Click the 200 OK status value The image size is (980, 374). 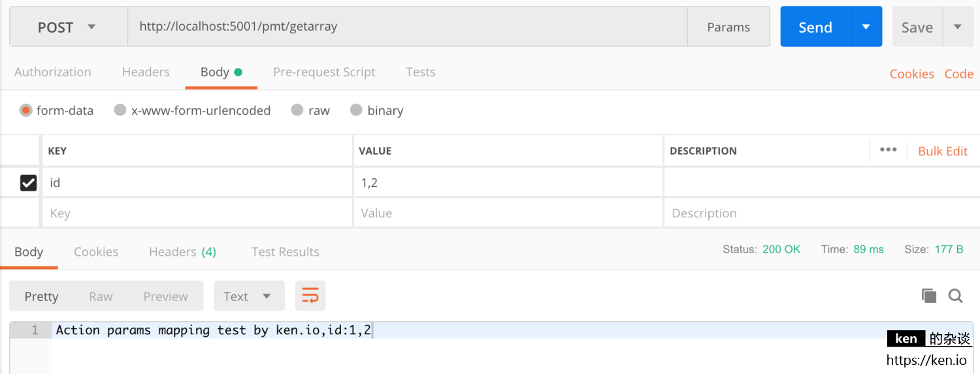[781, 249]
